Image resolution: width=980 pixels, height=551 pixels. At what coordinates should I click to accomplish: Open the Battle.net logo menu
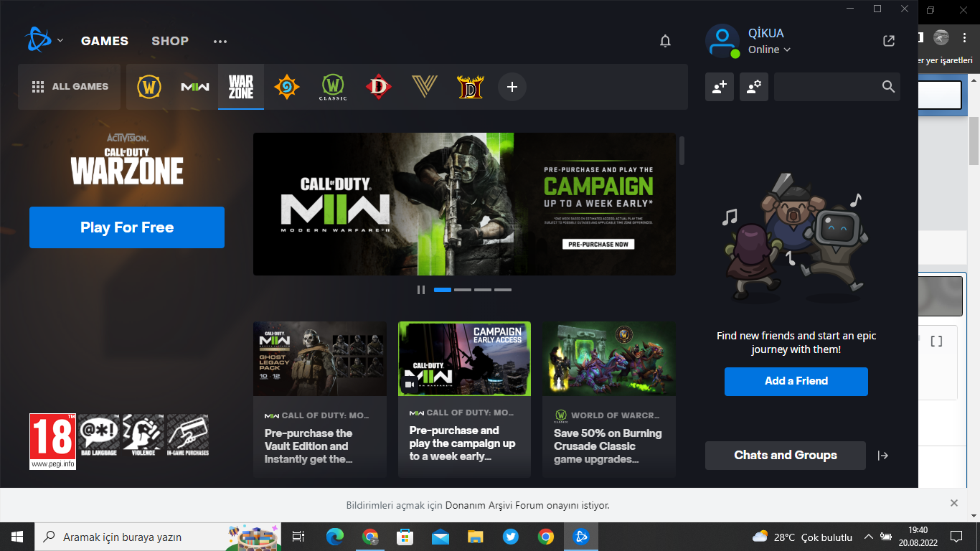[x=37, y=40]
